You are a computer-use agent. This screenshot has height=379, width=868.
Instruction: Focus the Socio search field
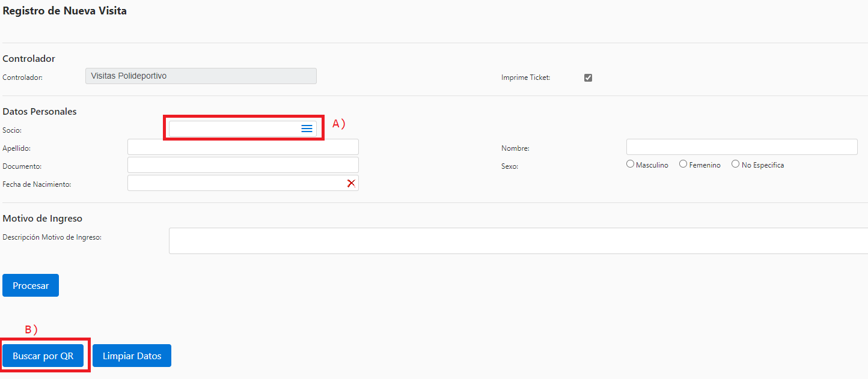point(233,129)
